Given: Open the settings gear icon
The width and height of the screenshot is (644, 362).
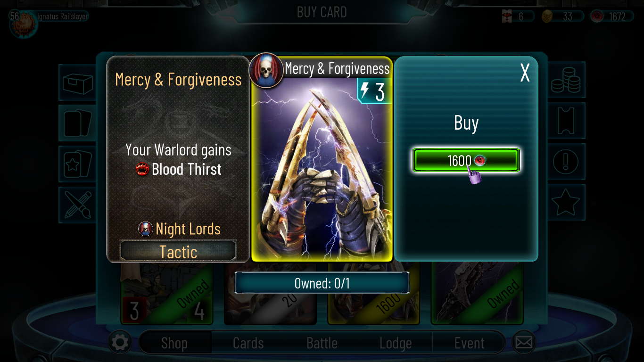Looking at the screenshot, I should coord(120,343).
